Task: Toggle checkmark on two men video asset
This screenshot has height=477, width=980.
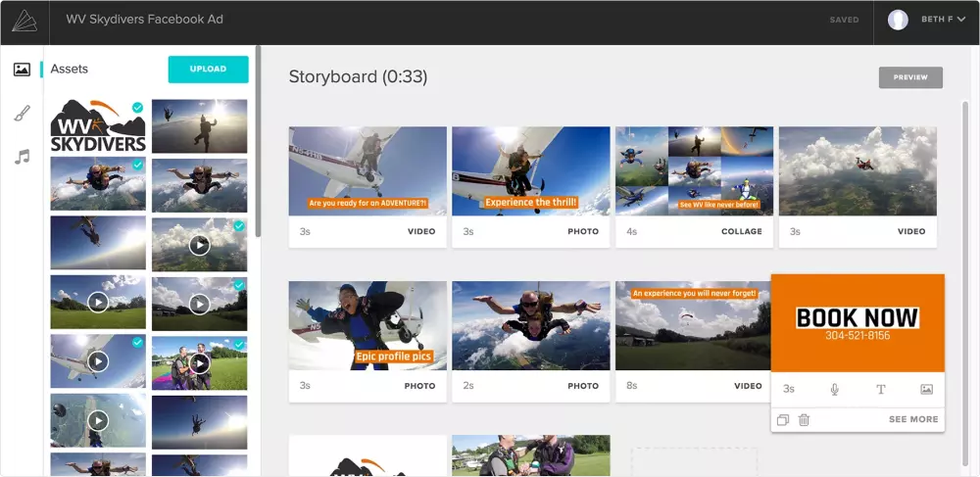Action: [239, 345]
